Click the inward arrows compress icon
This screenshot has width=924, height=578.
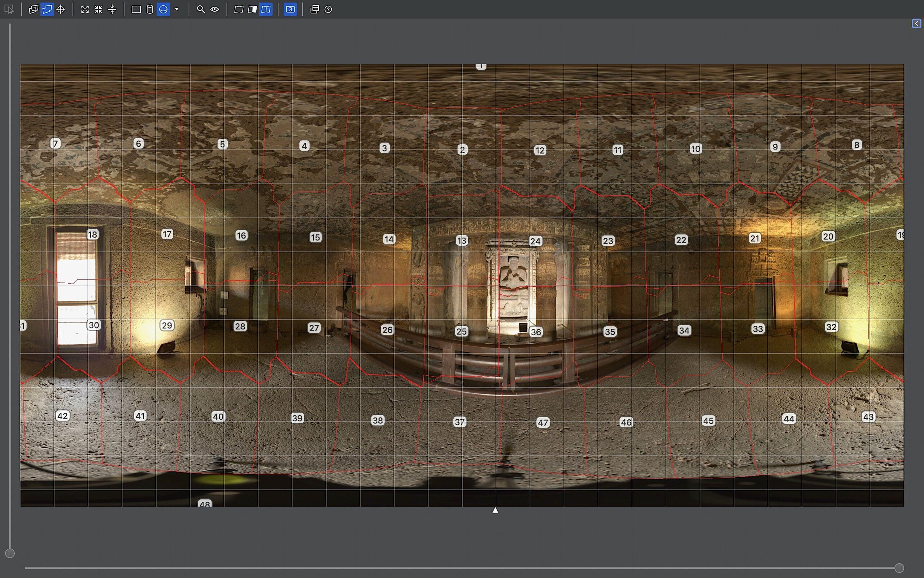tap(99, 9)
